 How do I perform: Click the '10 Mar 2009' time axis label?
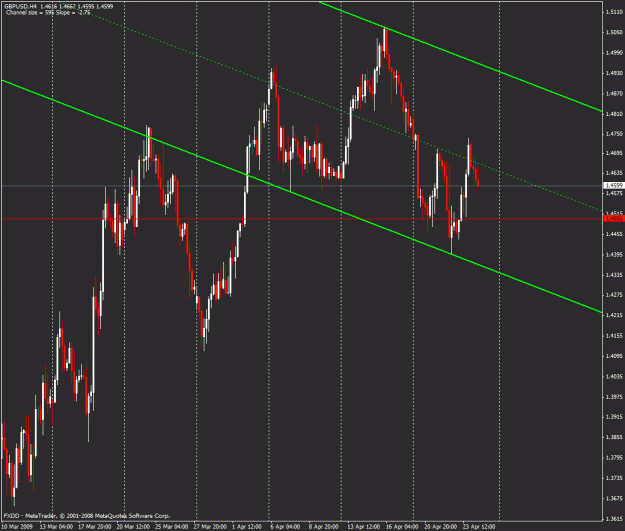(x=17, y=527)
